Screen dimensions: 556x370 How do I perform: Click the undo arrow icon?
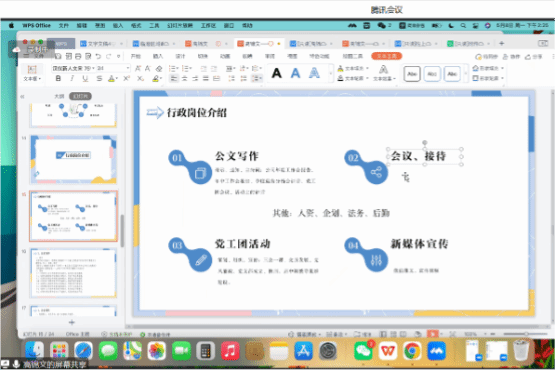[x=98, y=56]
